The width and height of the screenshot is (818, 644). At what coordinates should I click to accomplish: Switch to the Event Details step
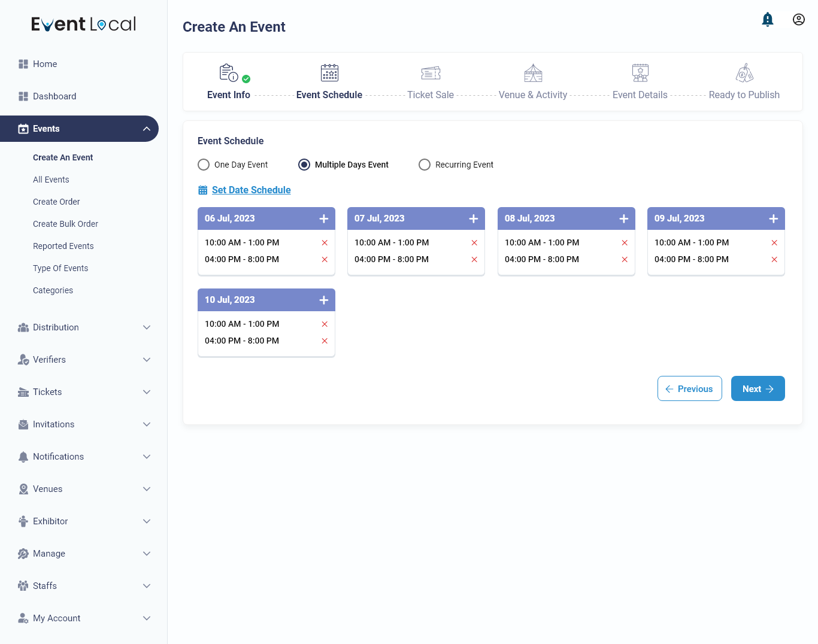click(x=640, y=81)
